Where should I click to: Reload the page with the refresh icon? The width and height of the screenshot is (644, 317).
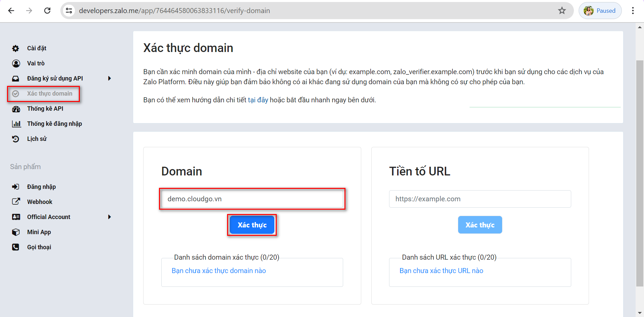click(x=47, y=10)
